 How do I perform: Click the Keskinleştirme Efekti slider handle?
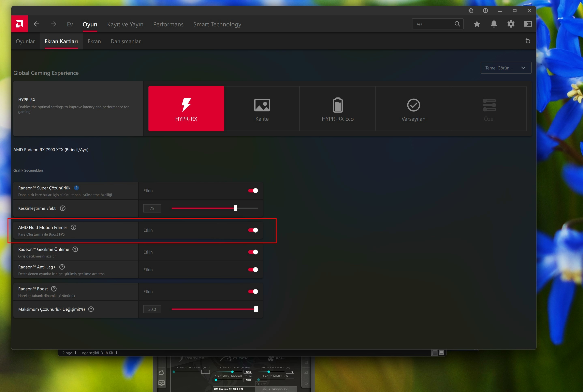[x=235, y=208]
